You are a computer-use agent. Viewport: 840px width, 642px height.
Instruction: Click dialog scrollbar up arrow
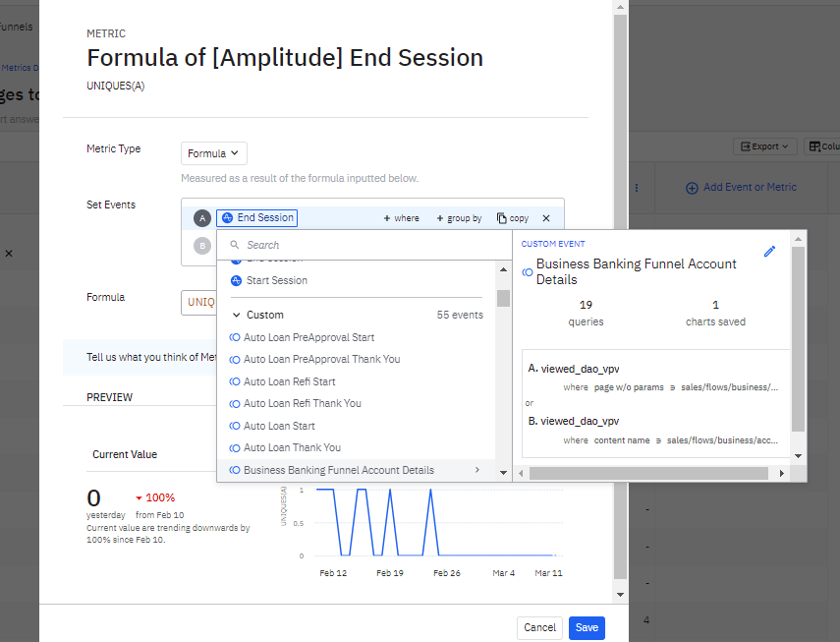tap(620, 7)
